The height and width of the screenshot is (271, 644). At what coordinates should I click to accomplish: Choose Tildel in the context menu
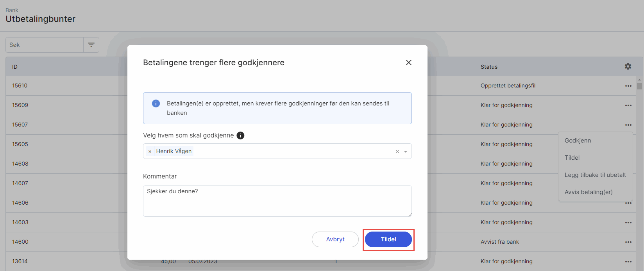coord(572,158)
